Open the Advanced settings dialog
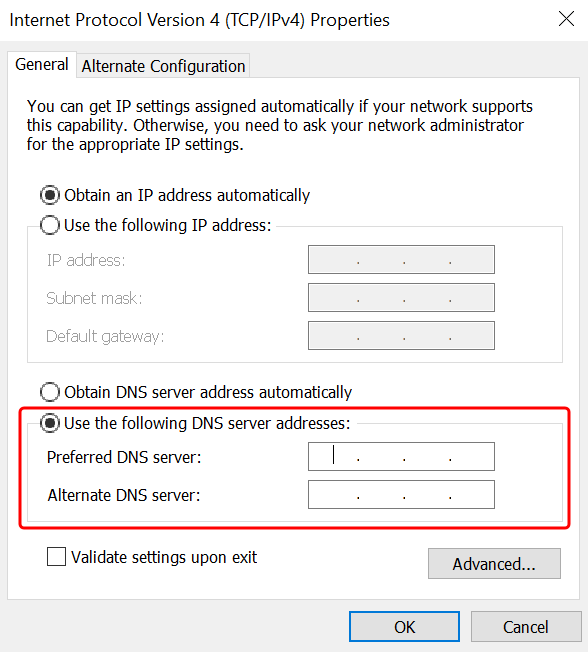Screen dimensions: 588x652 [x=494, y=563]
